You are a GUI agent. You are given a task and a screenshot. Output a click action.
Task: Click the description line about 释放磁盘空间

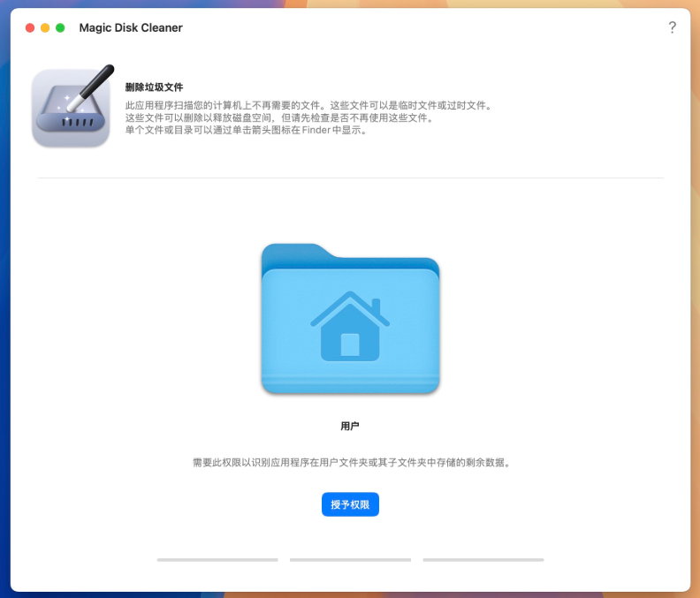coord(279,117)
